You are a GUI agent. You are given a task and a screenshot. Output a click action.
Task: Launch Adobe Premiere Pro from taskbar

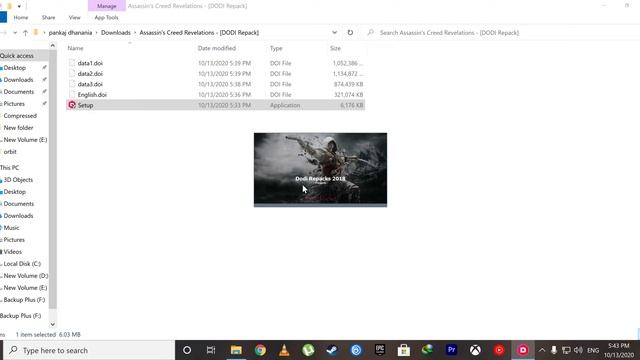click(451, 350)
